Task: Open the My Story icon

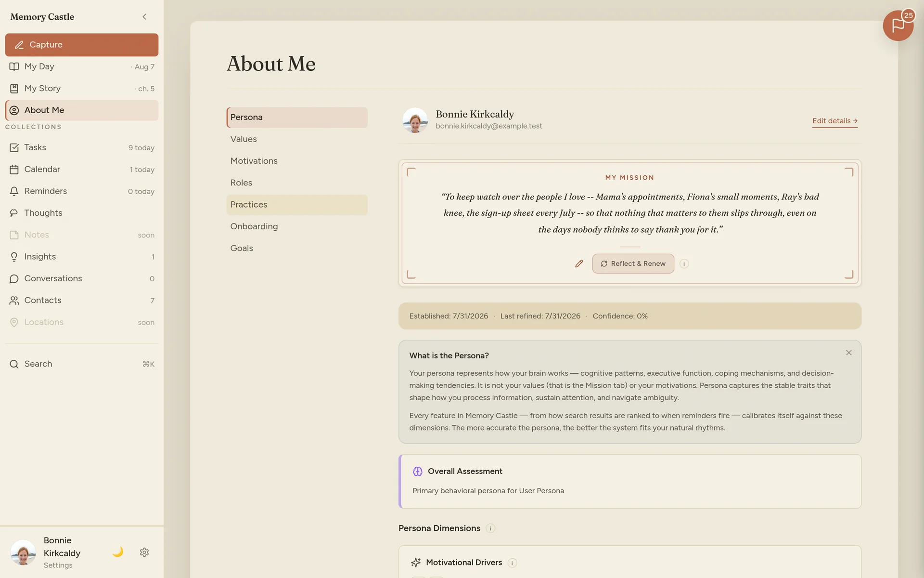Action: tap(14, 89)
